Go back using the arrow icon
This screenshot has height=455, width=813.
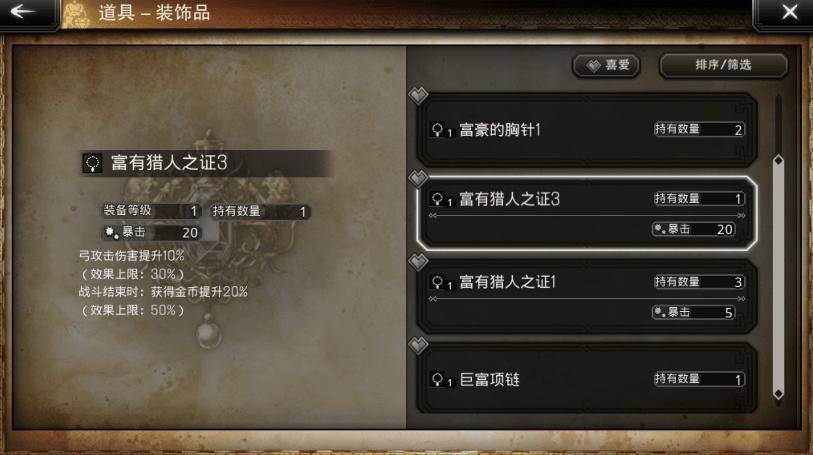pos(22,11)
